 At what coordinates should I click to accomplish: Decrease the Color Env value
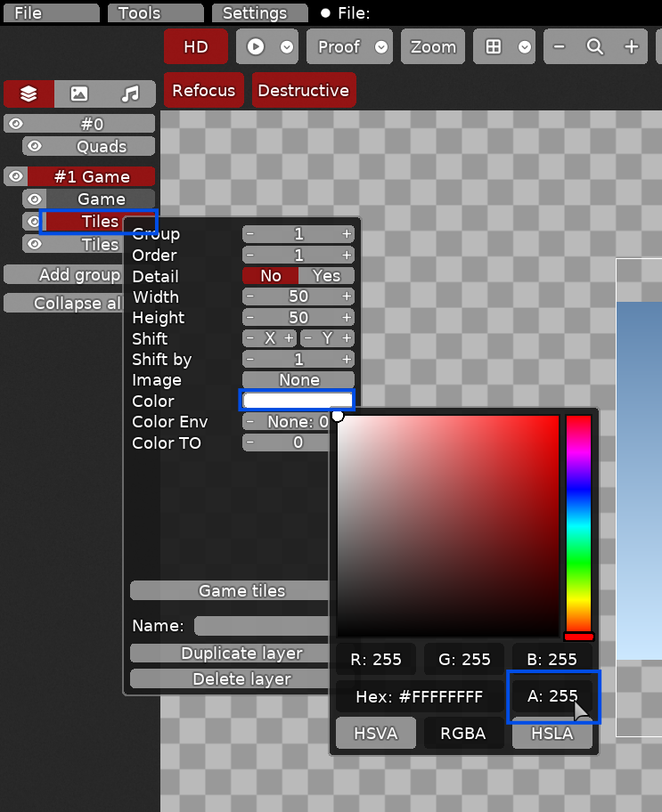[250, 421]
